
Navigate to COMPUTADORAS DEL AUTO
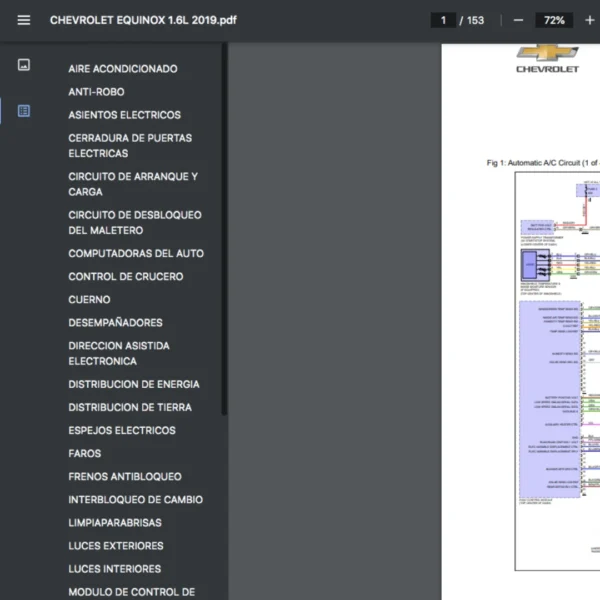point(136,254)
